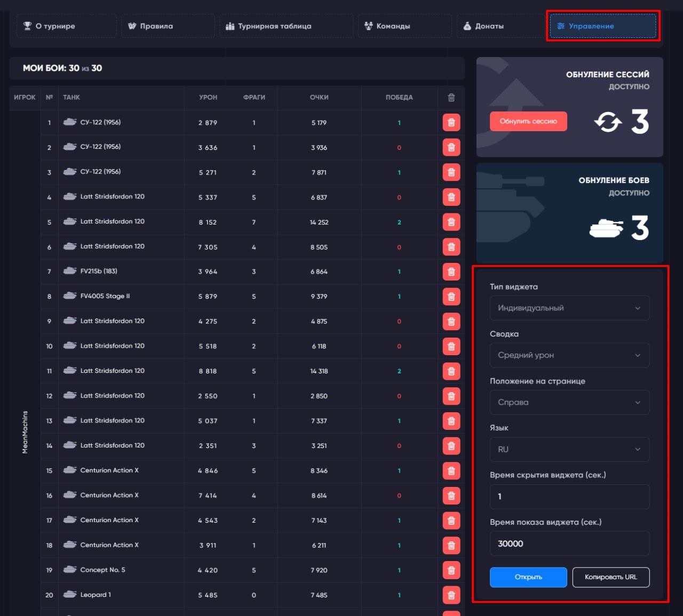Click the tank icon beside Concept No. 5
The height and width of the screenshot is (616, 683).
[70, 570]
